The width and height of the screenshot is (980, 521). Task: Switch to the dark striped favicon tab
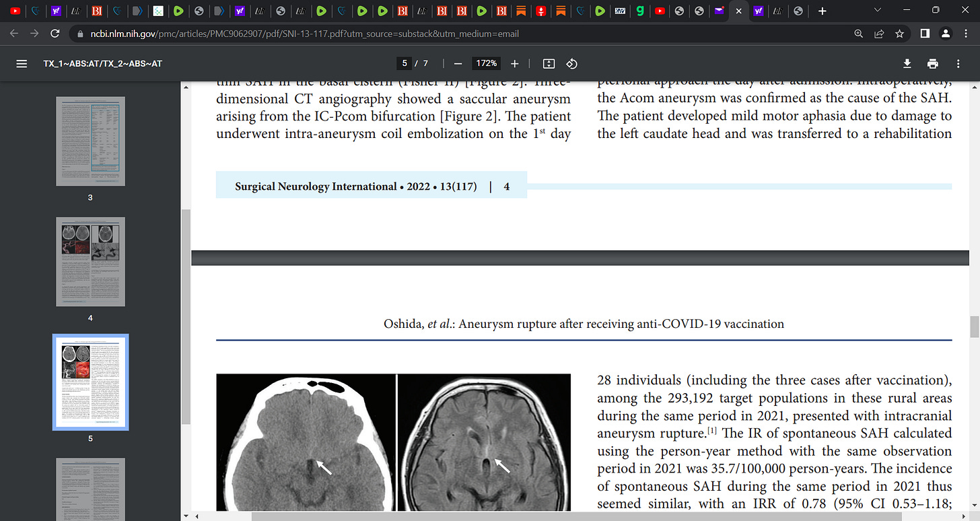click(x=620, y=11)
